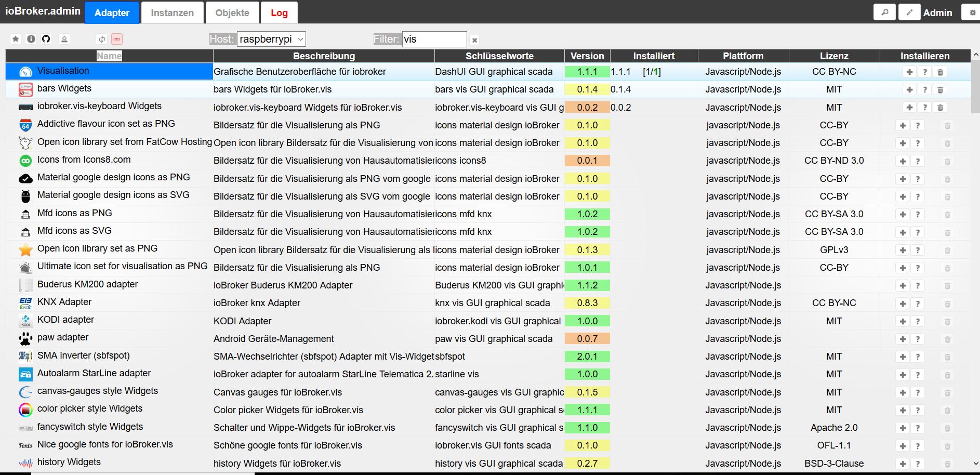Install color picker style Widgets
980x475 pixels.
[903, 411]
